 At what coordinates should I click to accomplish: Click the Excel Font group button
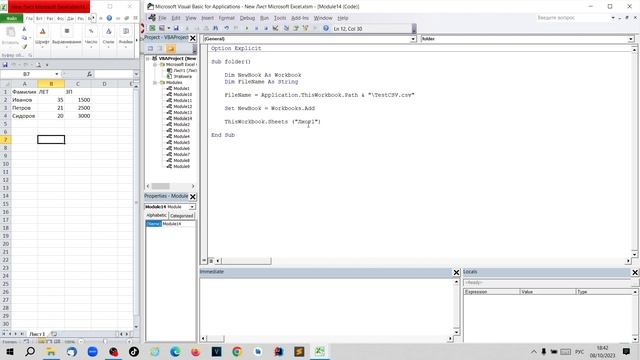point(42,37)
